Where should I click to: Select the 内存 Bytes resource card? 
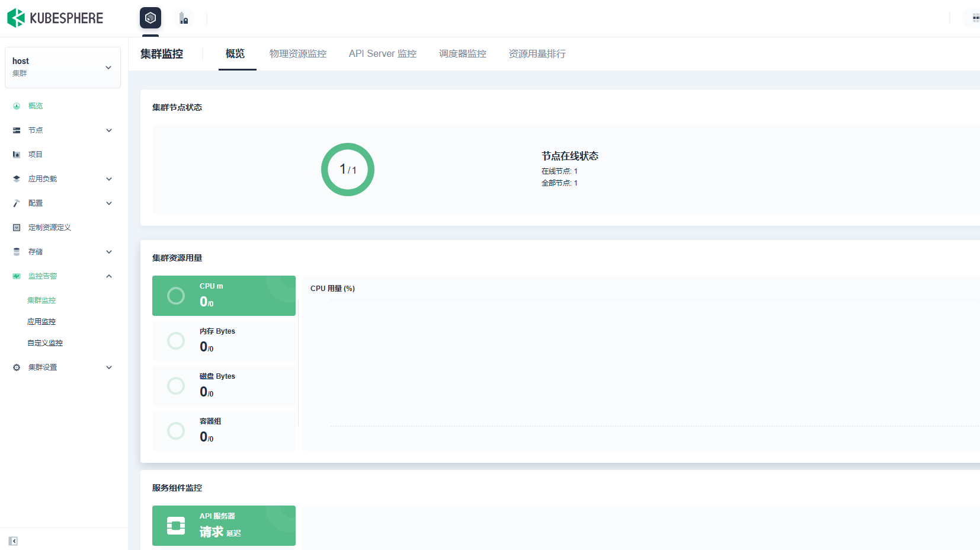(x=224, y=341)
